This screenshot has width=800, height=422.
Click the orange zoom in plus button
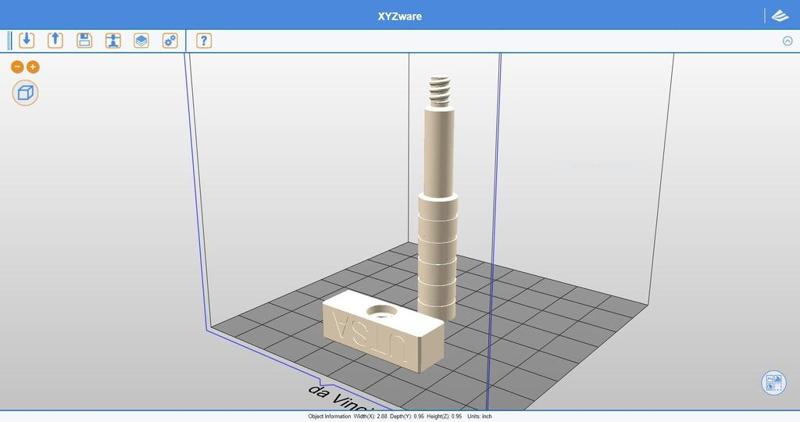(33, 67)
